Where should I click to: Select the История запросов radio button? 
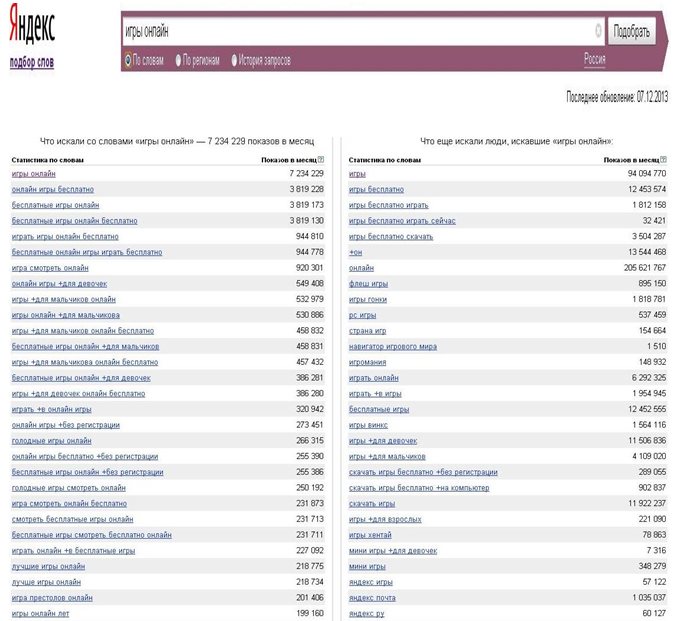pyautogui.click(x=234, y=60)
